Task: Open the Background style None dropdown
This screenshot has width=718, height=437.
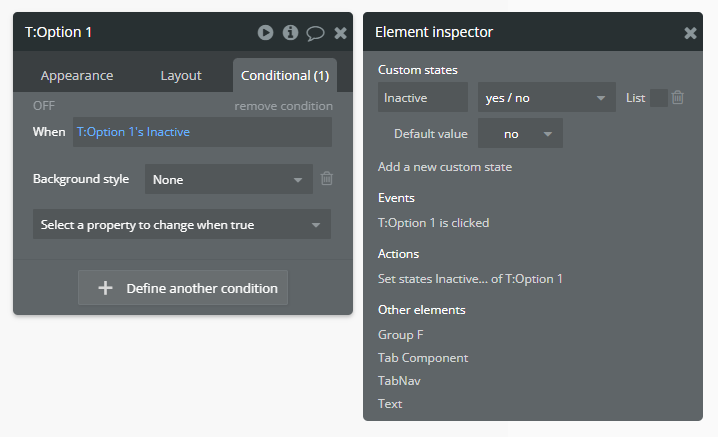Action: coord(228,180)
